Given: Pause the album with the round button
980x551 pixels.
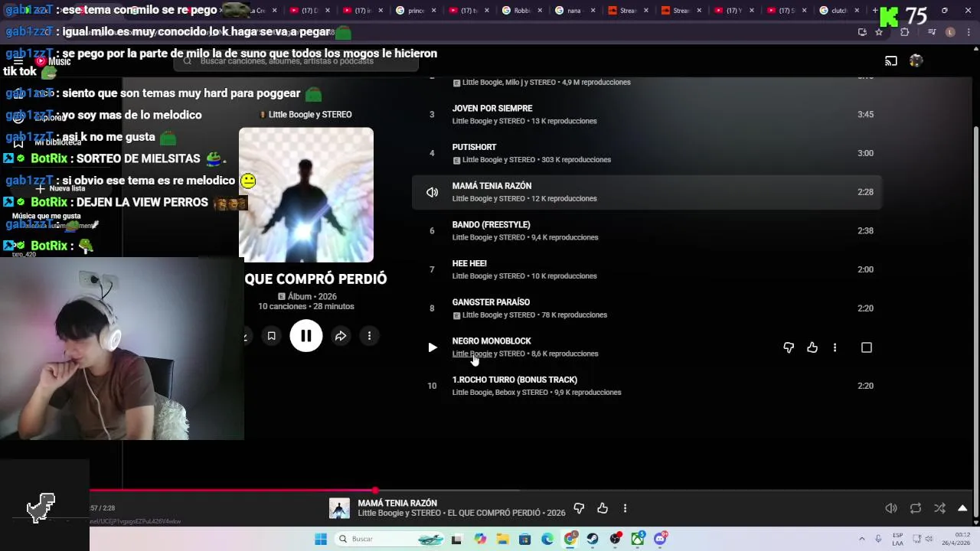Looking at the screenshot, I should pos(305,336).
